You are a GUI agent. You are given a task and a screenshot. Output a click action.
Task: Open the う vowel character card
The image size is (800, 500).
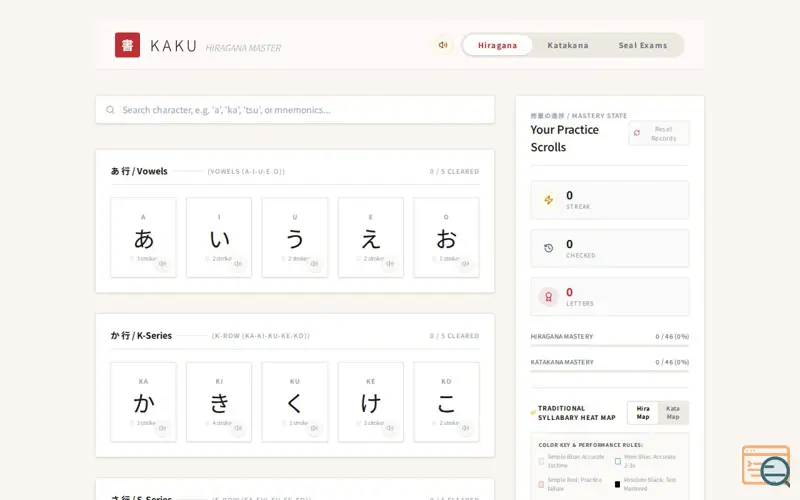(295, 238)
